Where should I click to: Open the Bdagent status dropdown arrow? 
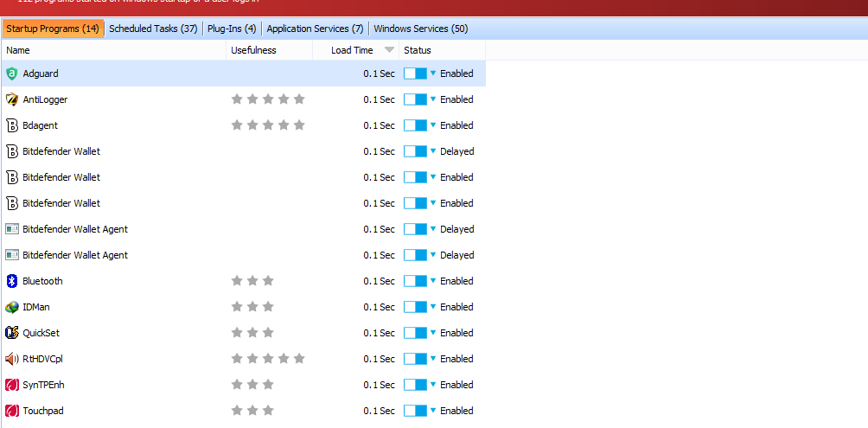433,125
